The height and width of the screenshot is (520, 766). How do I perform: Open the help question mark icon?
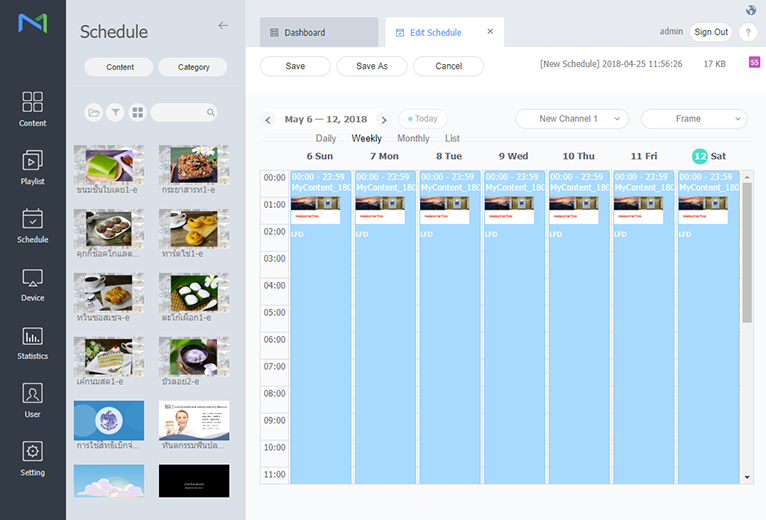[x=748, y=32]
